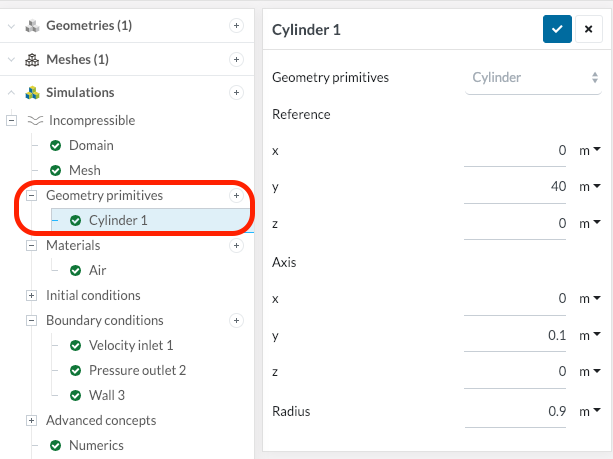Screen dimensions: 613x459
Task: Close the Cylinder 1 panel
Action: tap(589, 29)
